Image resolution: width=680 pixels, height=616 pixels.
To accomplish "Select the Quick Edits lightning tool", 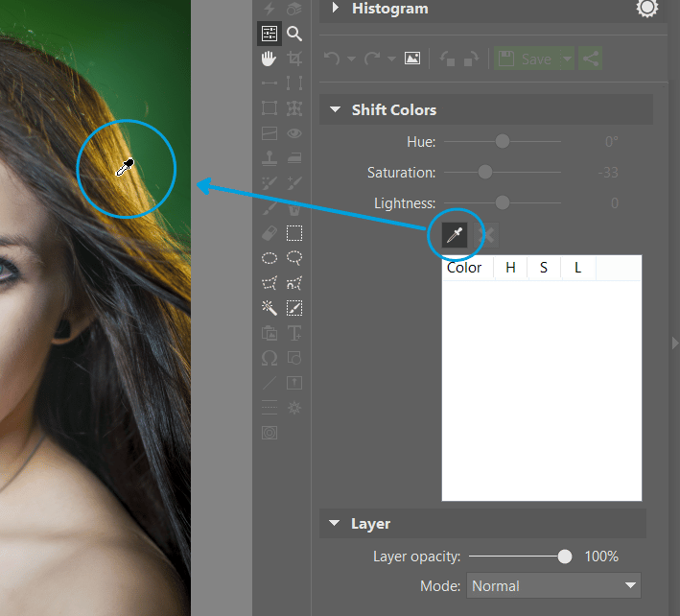I will (270, 9).
